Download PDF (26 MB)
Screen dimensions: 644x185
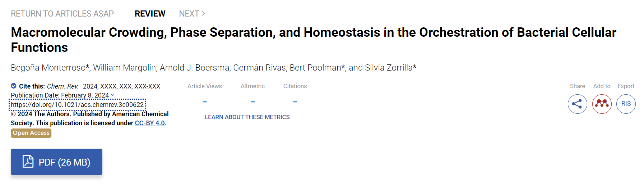click(56, 162)
